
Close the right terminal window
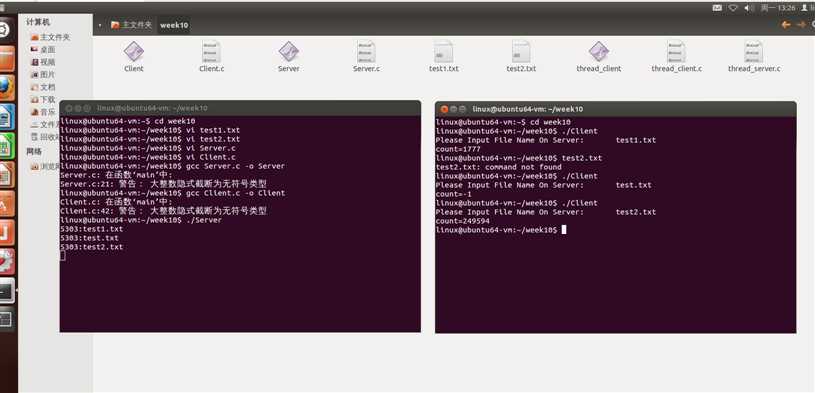click(444, 109)
